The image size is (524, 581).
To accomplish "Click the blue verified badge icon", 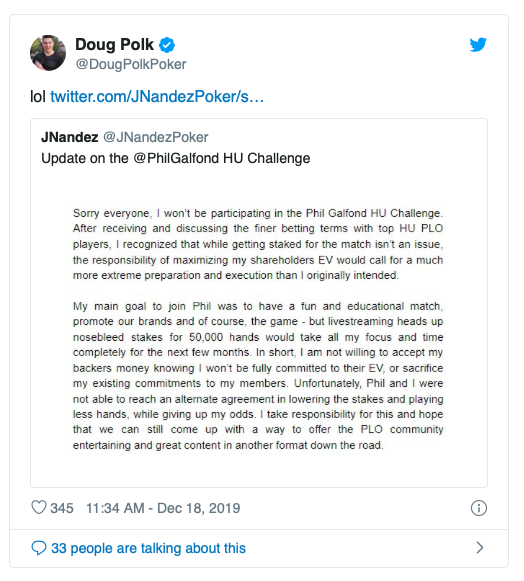I will (x=167, y=45).
